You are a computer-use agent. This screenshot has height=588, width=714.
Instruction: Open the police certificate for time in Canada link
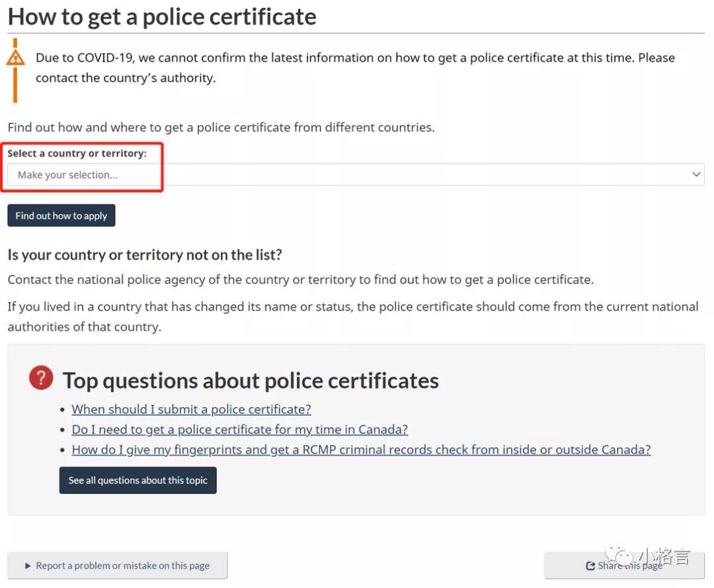[x=239, y=430]
